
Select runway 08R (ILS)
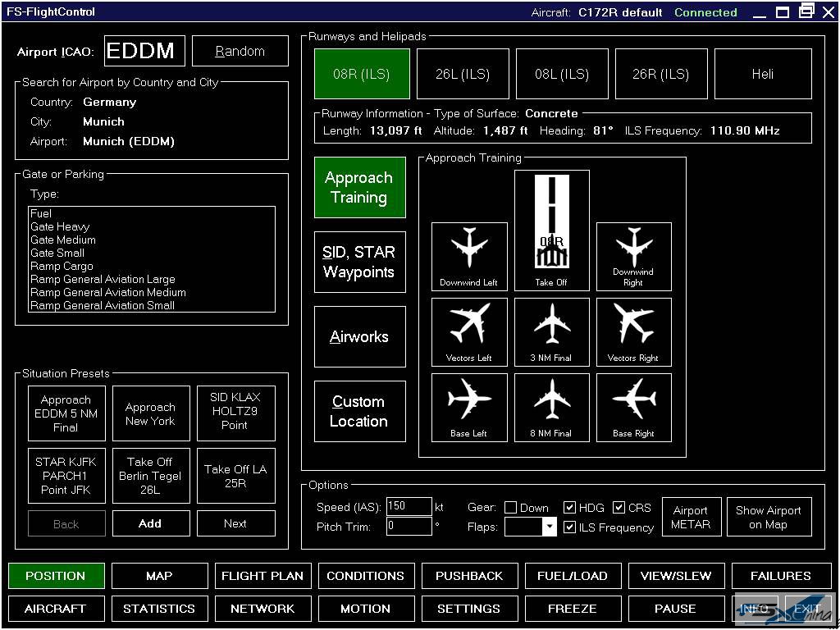tap(362, 74)
